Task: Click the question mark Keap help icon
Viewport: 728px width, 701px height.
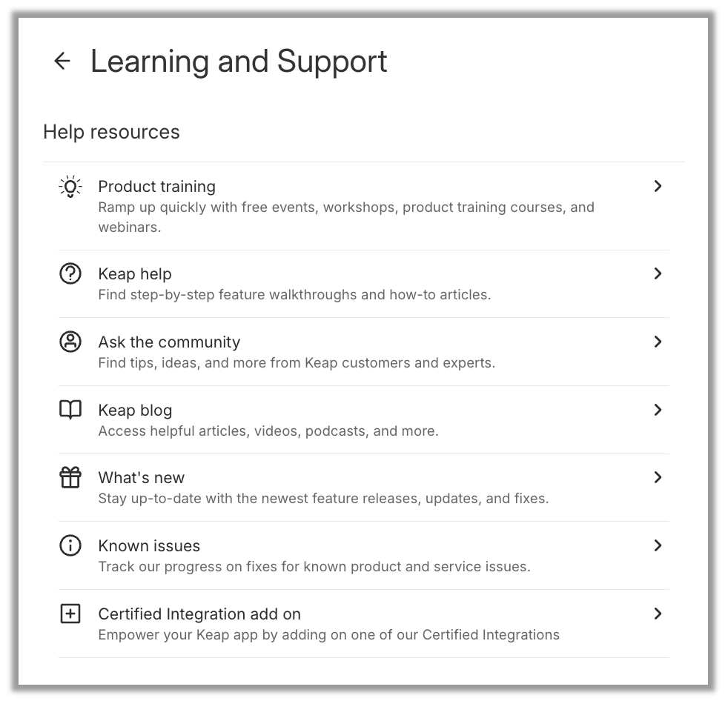Action: 70,273
